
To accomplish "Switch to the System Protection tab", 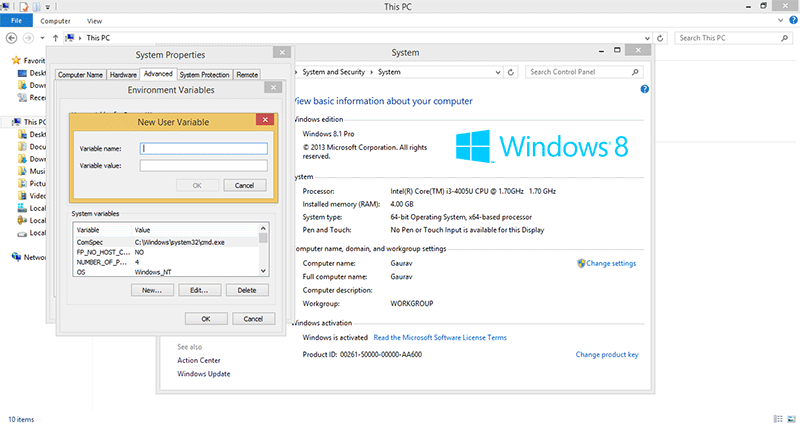I will pos(205,74).
